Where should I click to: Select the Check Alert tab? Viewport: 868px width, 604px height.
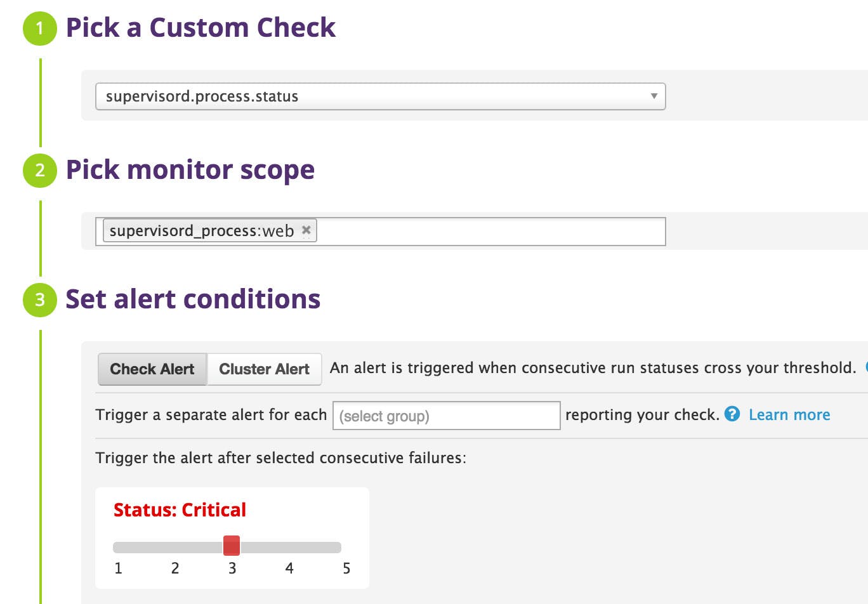tap(152, 369)
